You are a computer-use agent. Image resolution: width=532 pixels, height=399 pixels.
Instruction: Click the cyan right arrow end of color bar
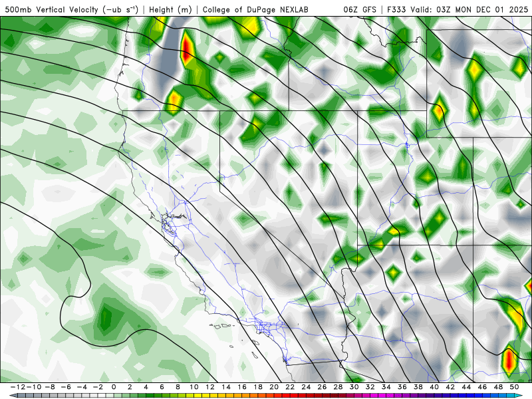point(519,396)
